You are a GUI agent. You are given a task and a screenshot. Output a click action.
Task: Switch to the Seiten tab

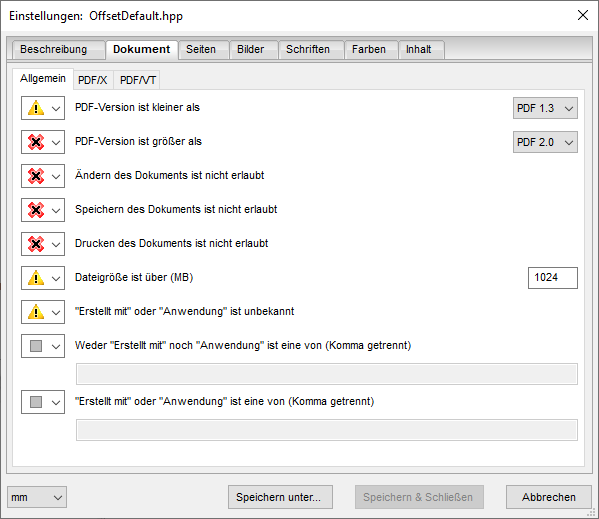pyautogui.click(x=204, y=50)
